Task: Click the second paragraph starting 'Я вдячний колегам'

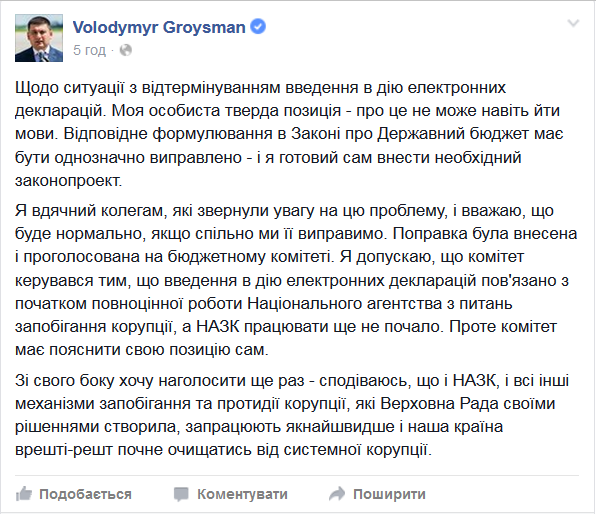Action: [296, 280]
